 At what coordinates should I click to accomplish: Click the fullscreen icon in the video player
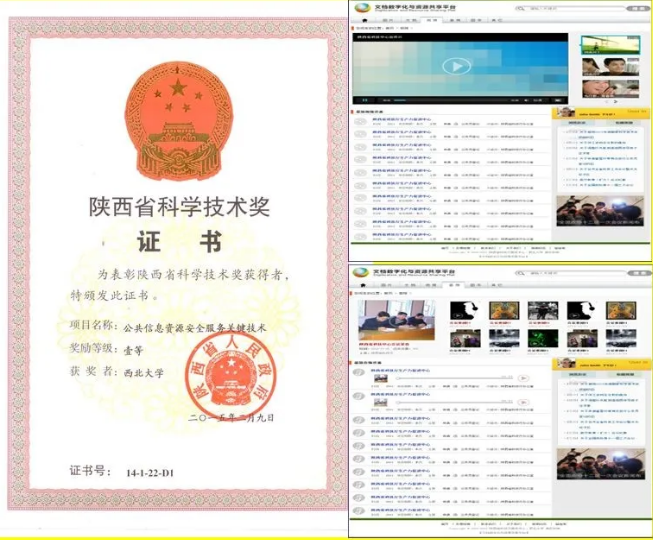click(x=558, y=100)
